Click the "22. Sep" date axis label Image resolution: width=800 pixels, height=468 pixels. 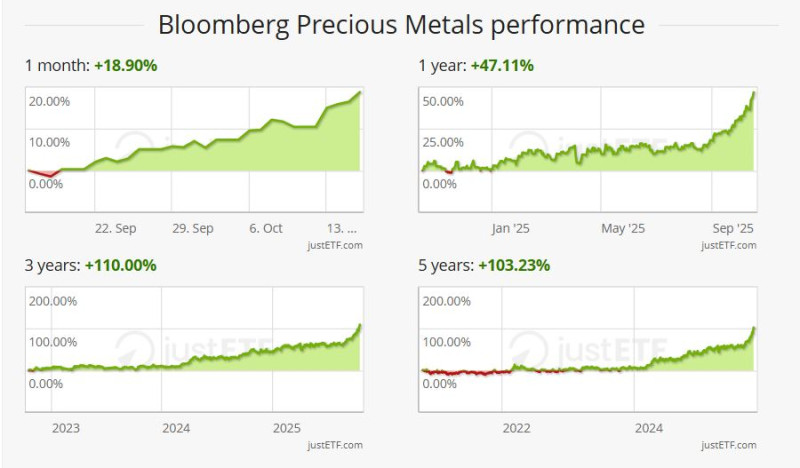116,228
